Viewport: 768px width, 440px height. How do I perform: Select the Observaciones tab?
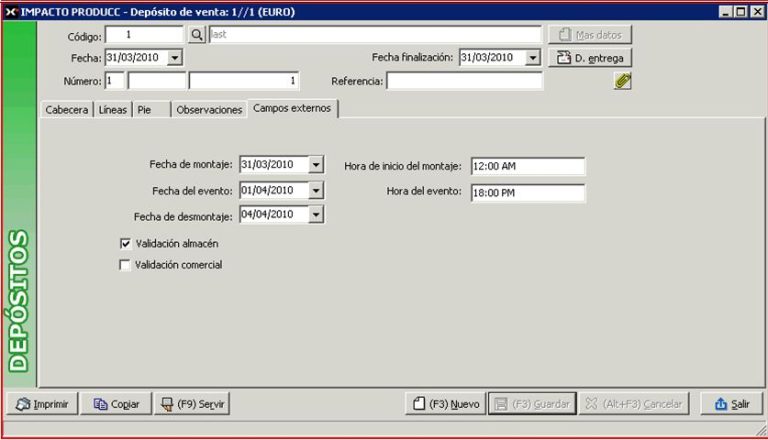209,110
